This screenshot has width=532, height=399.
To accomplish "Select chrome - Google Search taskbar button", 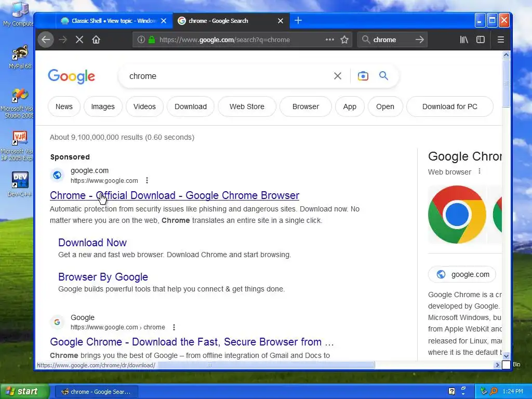I will click(96, 392).
